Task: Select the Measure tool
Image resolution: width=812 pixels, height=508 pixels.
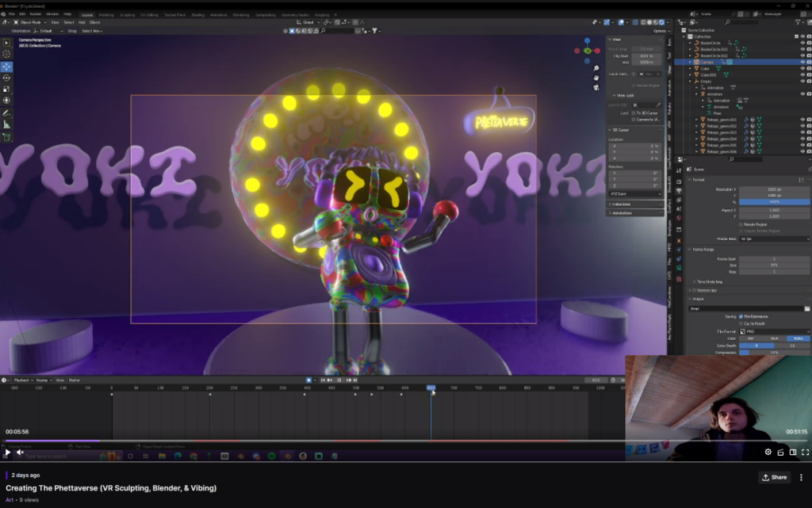Action: tap(7, 124)
